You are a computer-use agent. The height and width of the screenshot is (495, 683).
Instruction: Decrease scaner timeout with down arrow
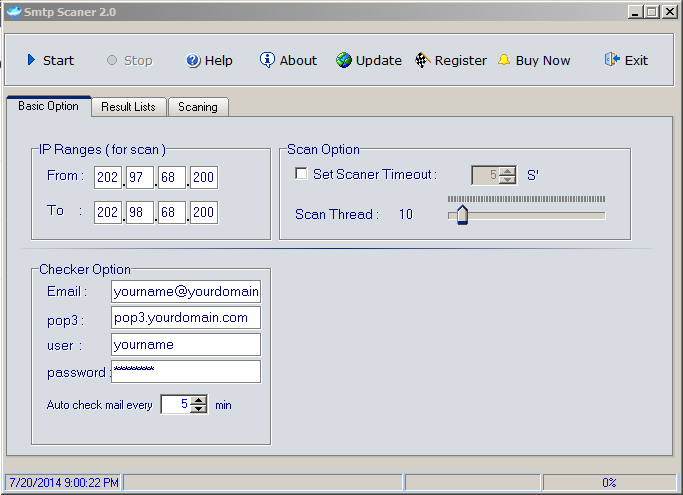point(507,179)
